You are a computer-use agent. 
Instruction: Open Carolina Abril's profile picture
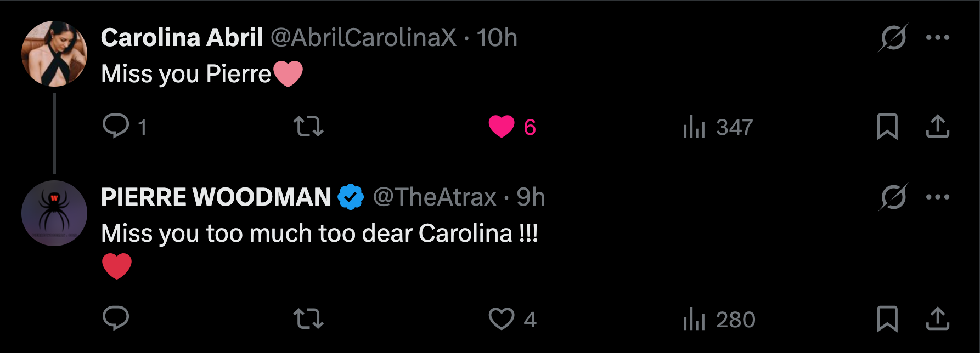(54, 54)
